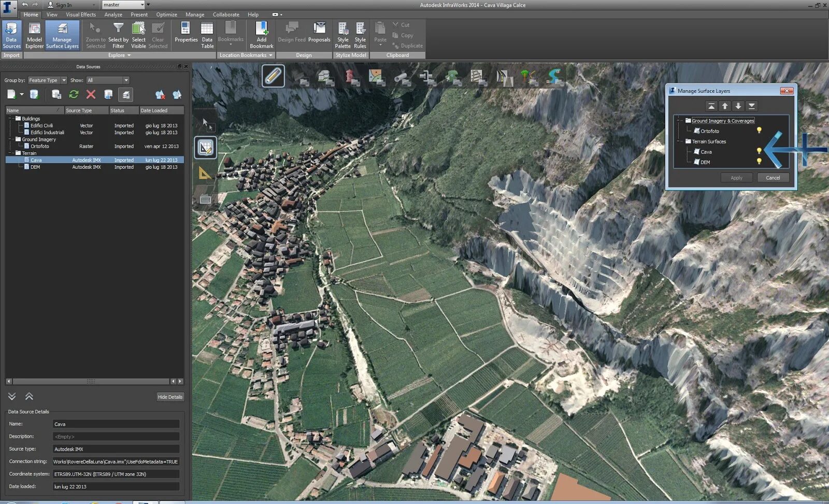Choose the buildings tool in viewport toolbar
The height and width of the screenshot is (504, 829).
pos(325,78)
